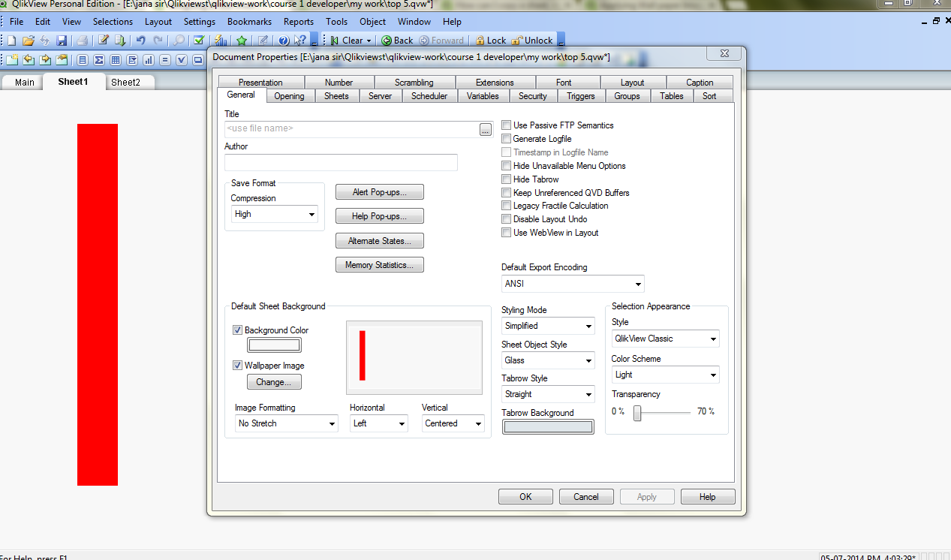
Task: Open the Compression dropdown
Action: [275, 215]
